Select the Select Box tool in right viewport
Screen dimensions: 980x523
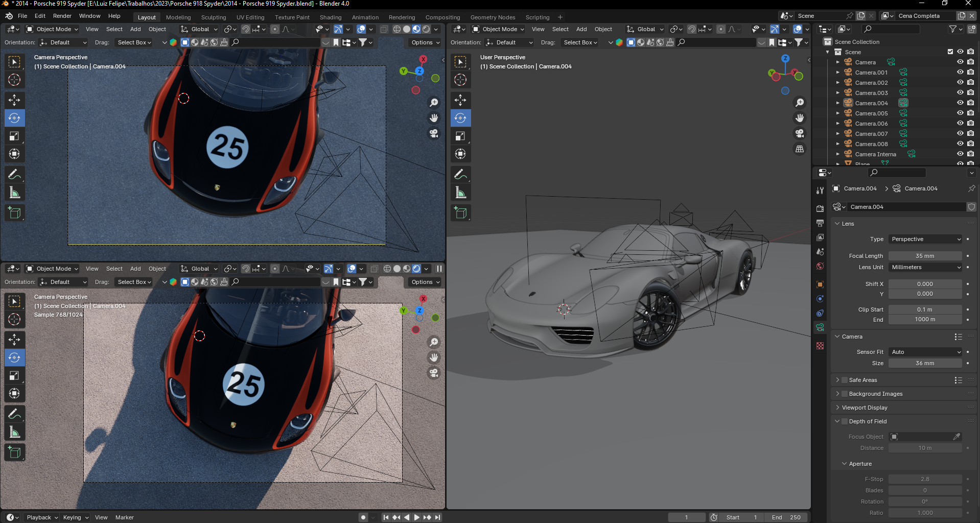(x=460, y=62)
